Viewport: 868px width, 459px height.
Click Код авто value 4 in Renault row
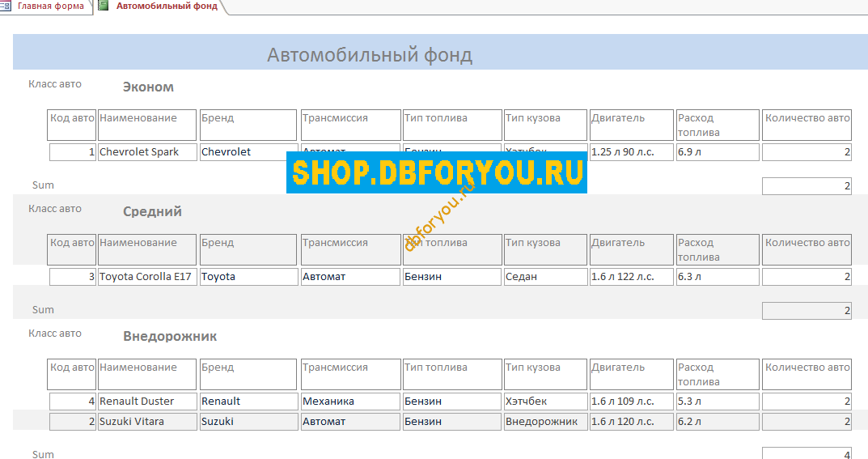click(73, 402)
